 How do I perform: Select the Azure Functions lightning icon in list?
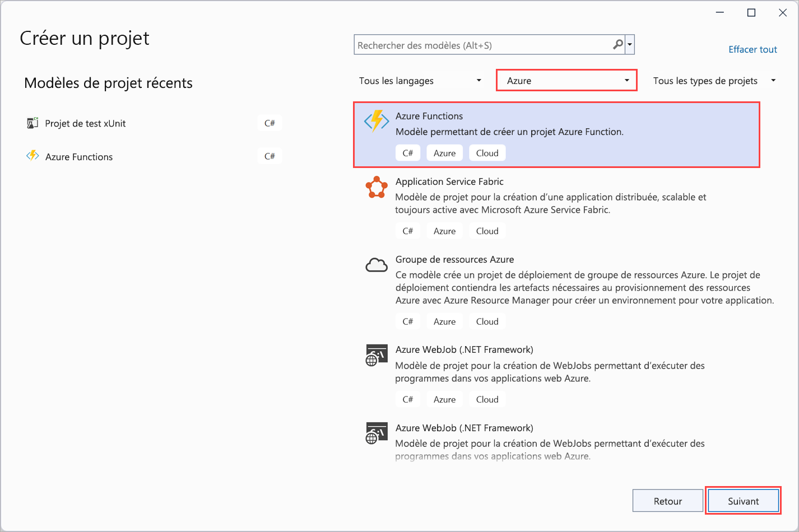tap(377, 120)
